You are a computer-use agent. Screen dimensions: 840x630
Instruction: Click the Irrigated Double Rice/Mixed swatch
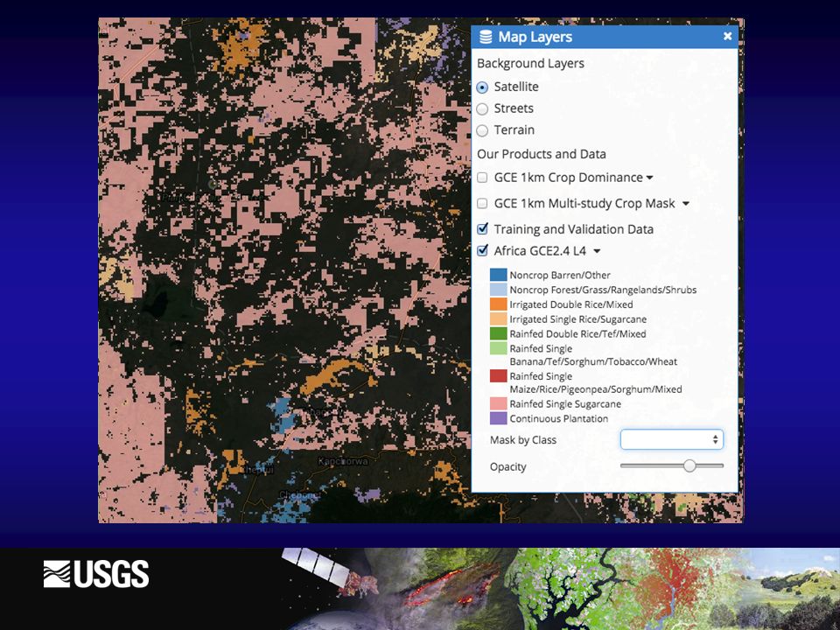click(498, 304)
